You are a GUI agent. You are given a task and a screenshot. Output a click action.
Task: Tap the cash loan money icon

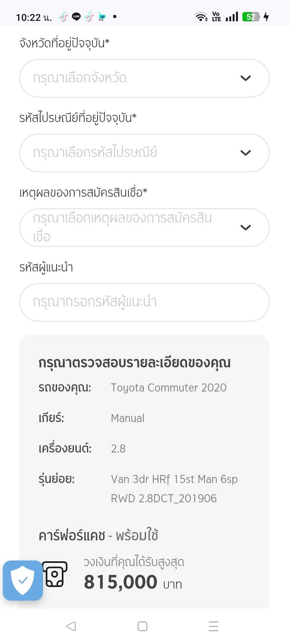pos(55,574)
